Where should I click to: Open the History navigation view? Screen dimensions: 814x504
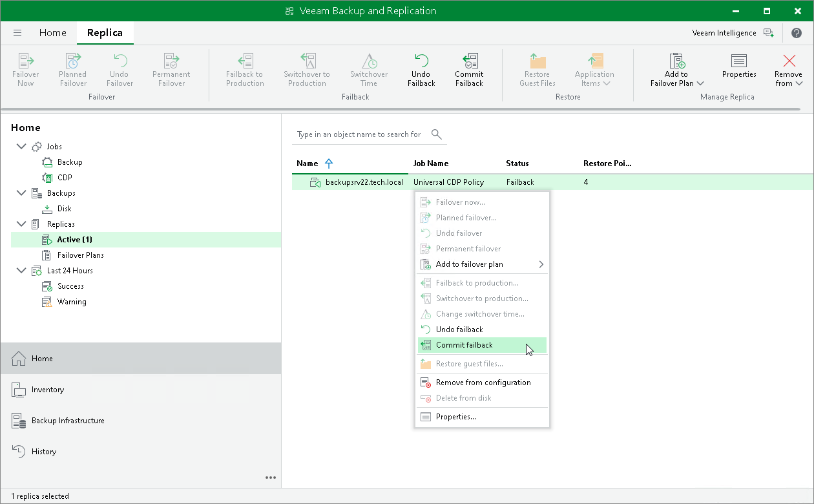click(x=141, y=452)
